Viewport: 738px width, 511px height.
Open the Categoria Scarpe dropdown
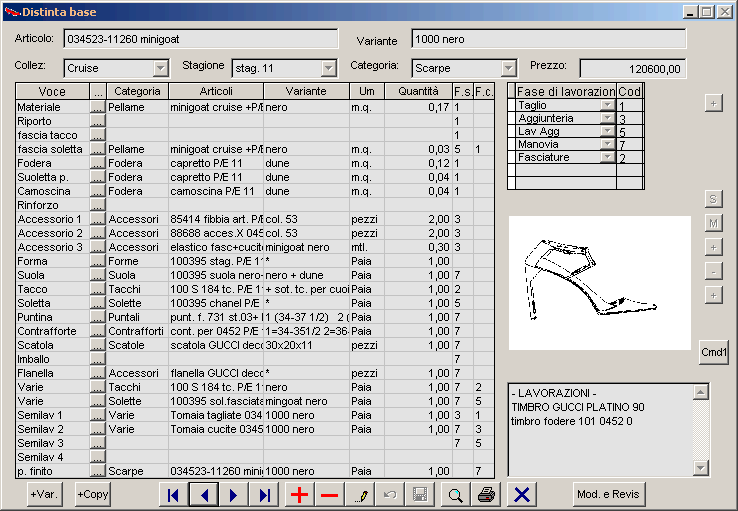pos(508,68)
